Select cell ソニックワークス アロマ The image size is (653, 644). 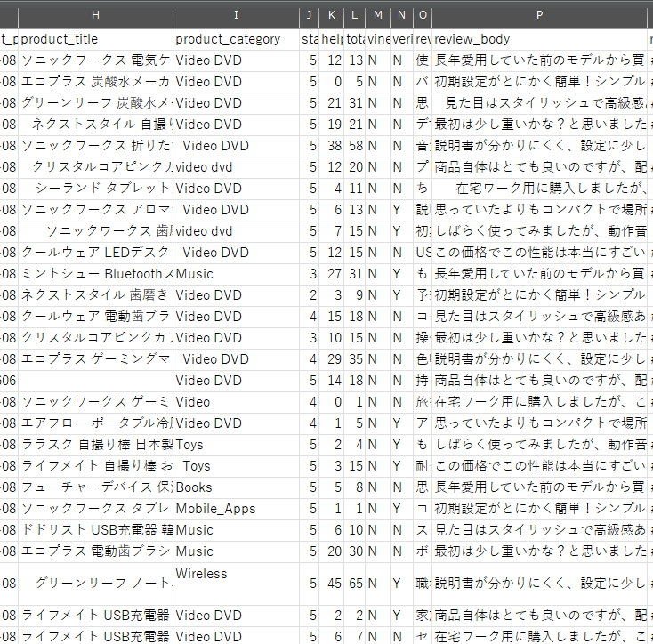pyautogui.click(x=95, y=210)
